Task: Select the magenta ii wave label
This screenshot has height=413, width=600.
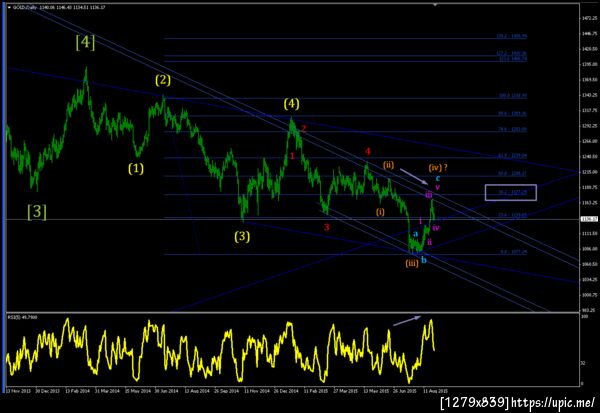Action: pyautogui.click(x=430, y=242)
